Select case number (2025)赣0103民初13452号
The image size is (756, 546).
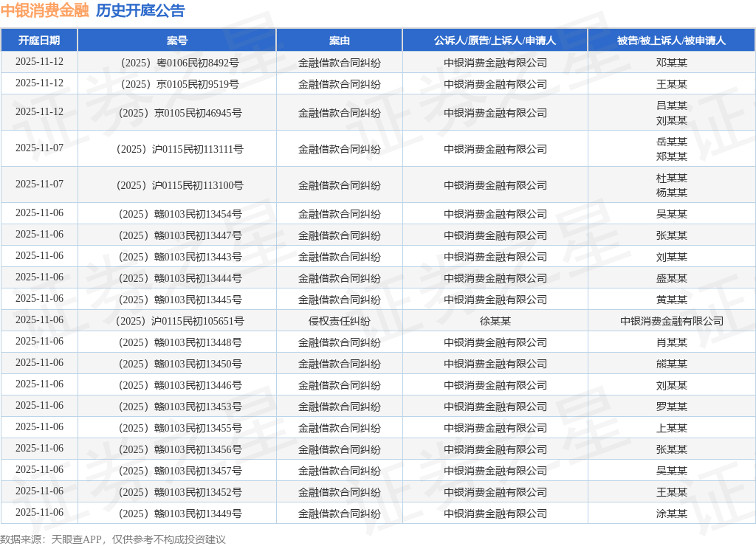point(180,493)
